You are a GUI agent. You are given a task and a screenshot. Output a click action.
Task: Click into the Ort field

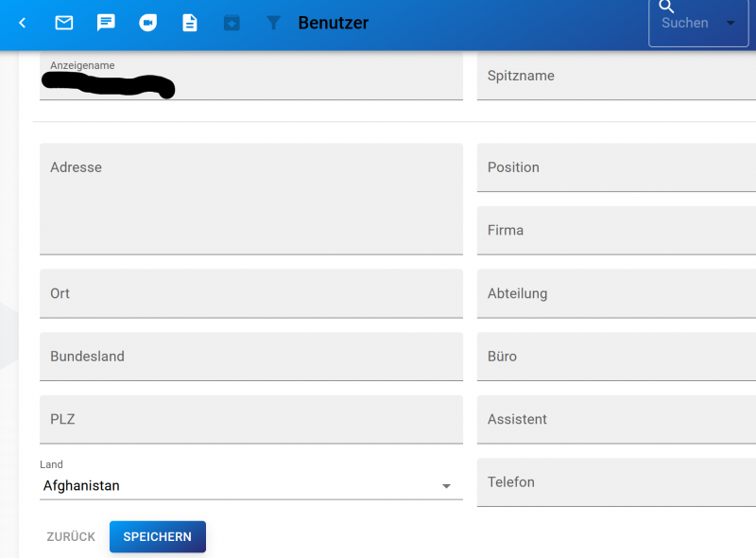coord(250,293)
